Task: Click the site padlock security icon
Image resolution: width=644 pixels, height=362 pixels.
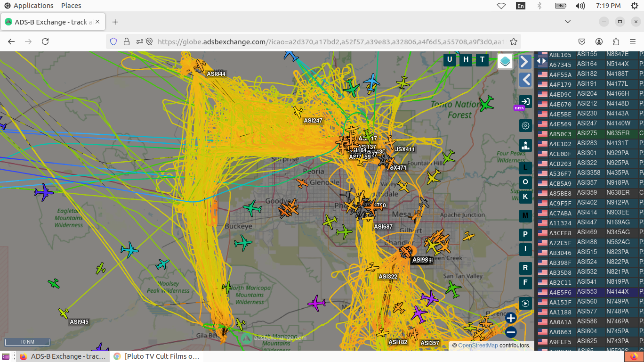Action: pyautogui.click(x=126, y=41)
